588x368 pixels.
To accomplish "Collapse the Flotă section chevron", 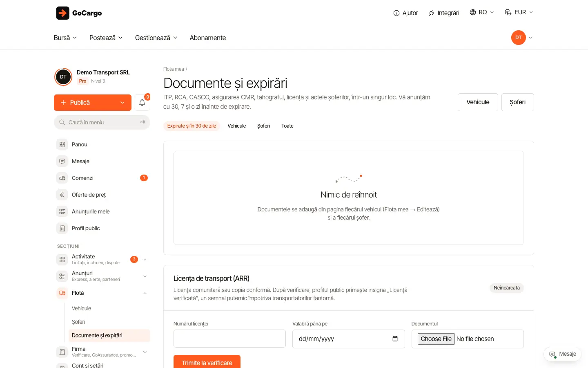I will pyautogui.click(x=145, y=293).
